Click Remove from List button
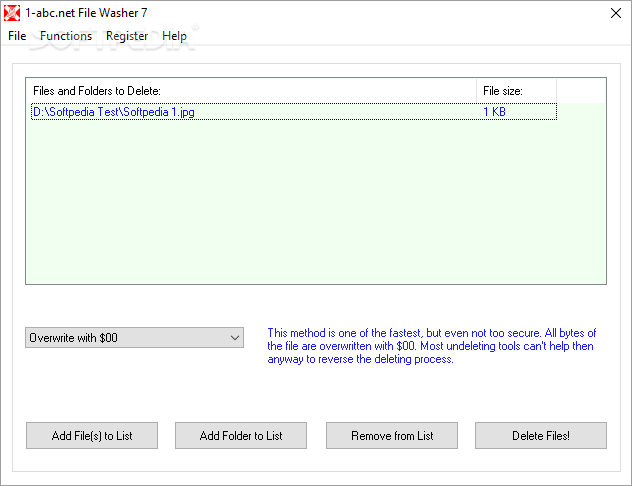632x486 pixels. coord(392,436)
